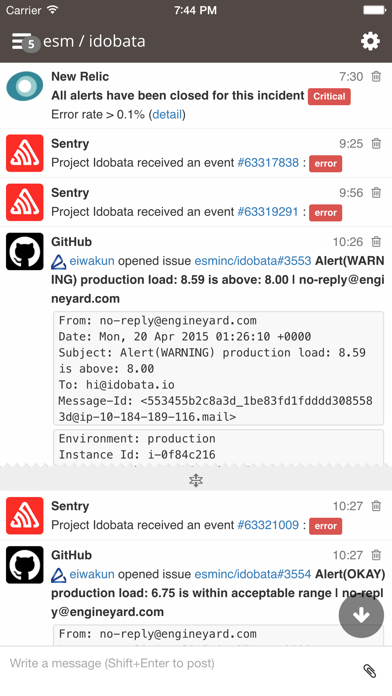Viewport: 392px width, 696px height.
Task: Tap the 9:56 timestamp
Action: pos(351,193)
